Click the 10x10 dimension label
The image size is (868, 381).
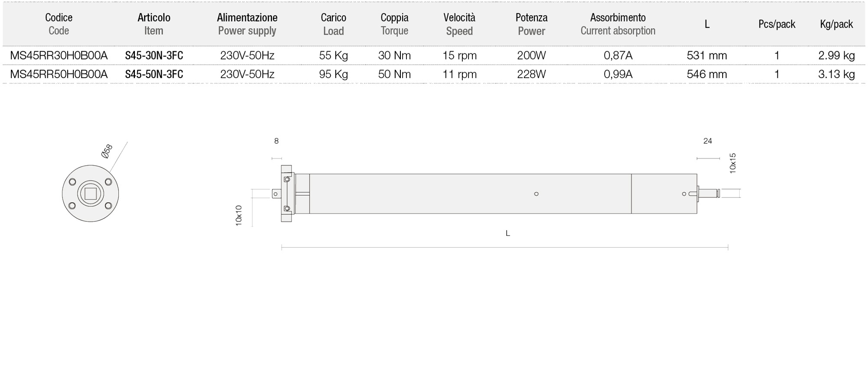(239, 216)
